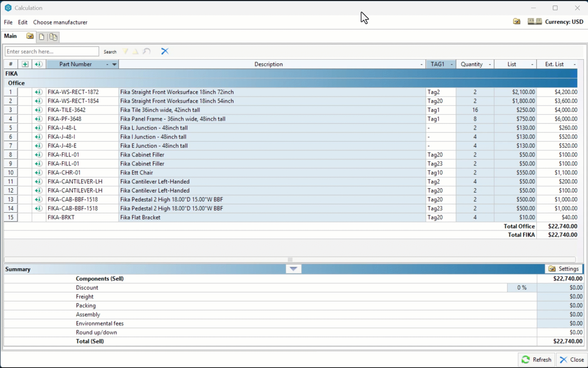Image resolution: width=588 pixels, height=368 pixels.
Task: Open the File menu
Action: 8,22
